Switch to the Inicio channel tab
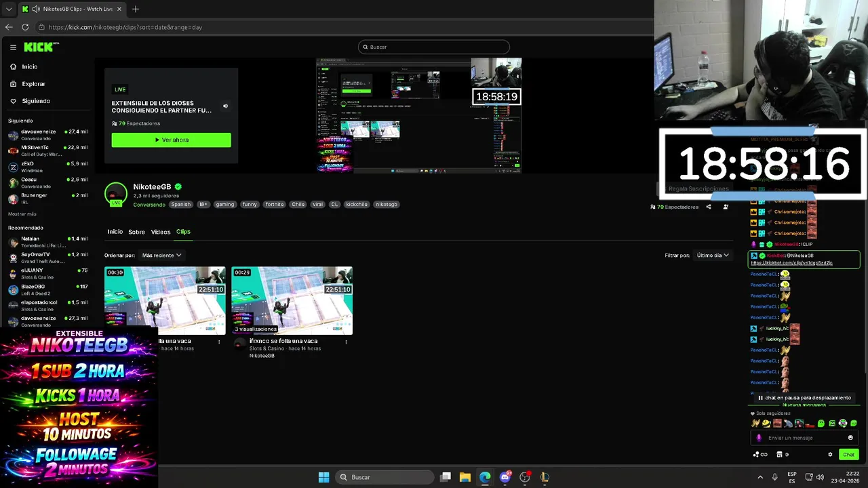The height and width of the screenshot is (488, 868). pos(115,232)
